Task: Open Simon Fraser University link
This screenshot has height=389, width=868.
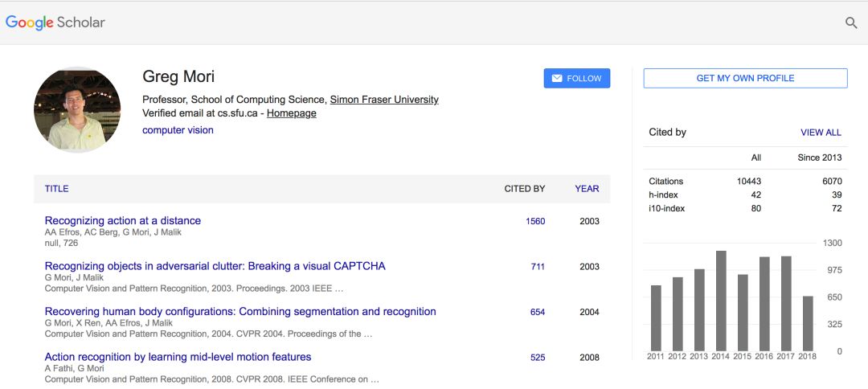Action: [384, 100]
